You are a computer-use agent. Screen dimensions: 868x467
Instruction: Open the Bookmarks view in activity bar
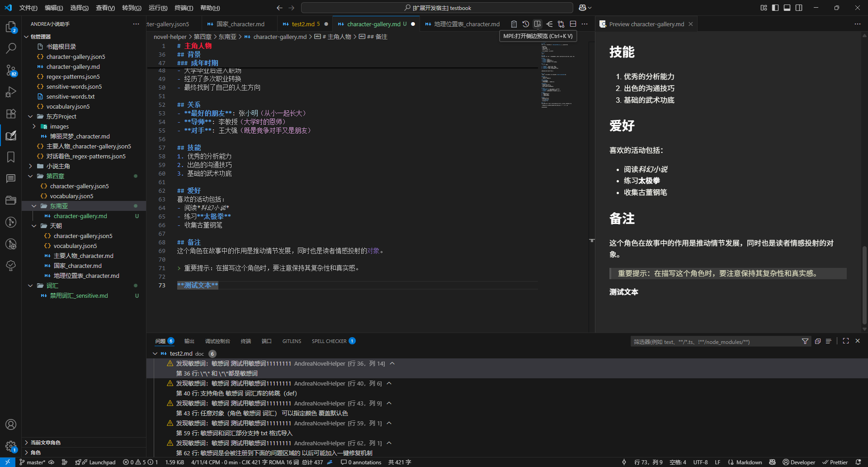tap(11, 157)
